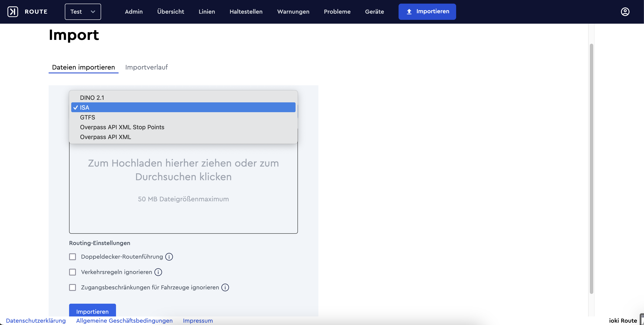644x325 pixels.
Task: Toggle Zugangsbeschränkungen für Fahrzeuge ignorieren checkbox
Action: 73,287
